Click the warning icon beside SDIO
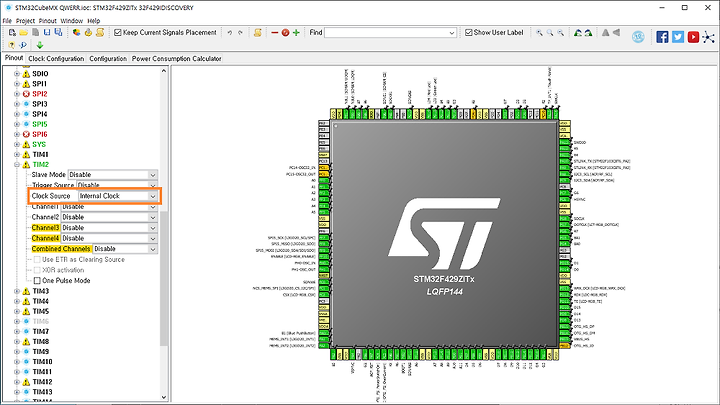The image size is (720, 405). tap(26, 73)
